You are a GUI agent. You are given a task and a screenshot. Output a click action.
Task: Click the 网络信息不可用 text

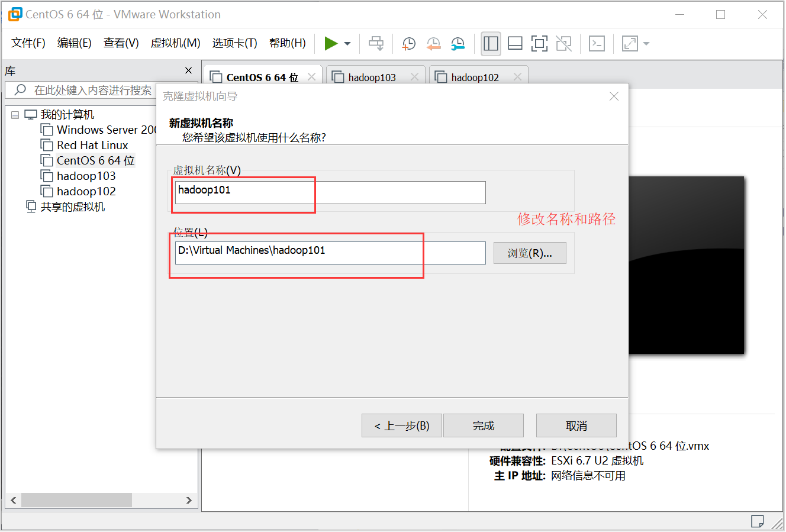tap(588, 476)
